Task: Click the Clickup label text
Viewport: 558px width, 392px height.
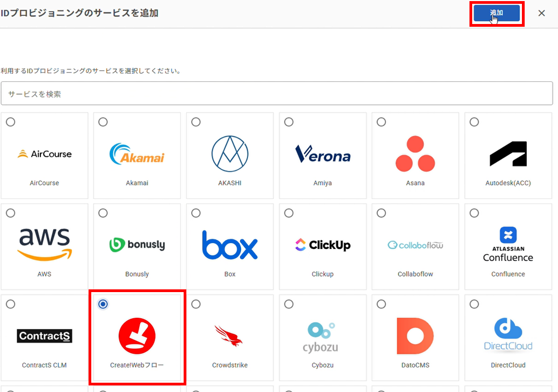Action: [x=323, y=274]
